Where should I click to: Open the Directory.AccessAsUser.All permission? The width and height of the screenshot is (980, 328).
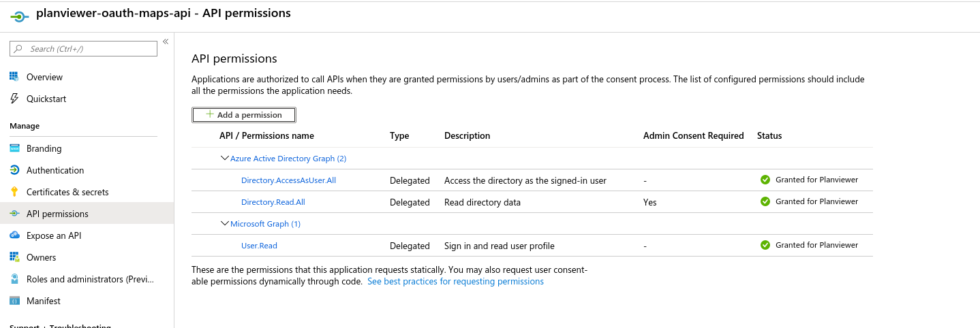click(x=288, y=180)
